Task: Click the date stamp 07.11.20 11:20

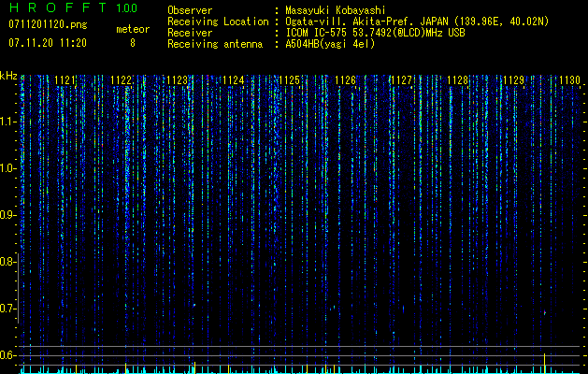Action: [48, 43]
